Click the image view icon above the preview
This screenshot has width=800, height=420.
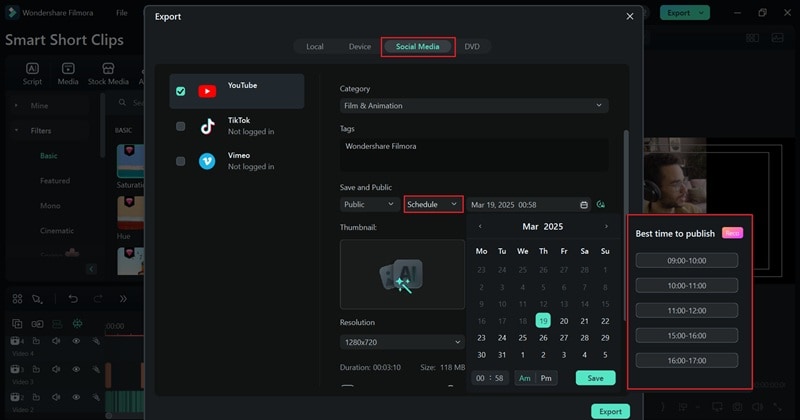777,38
